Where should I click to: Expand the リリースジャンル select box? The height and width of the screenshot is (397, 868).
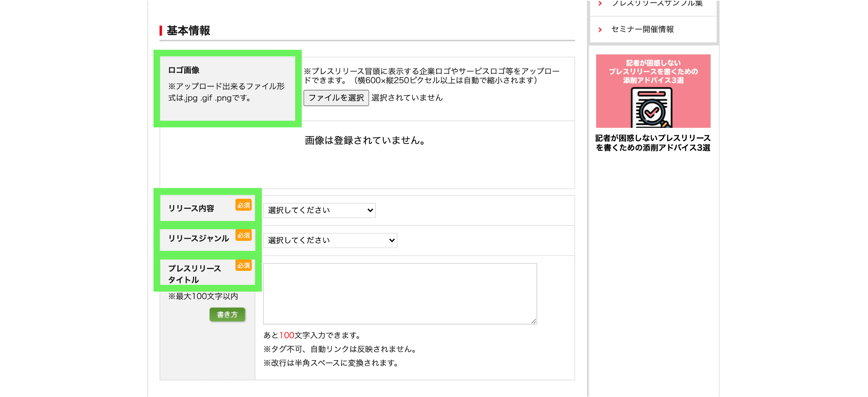[330, 241]
